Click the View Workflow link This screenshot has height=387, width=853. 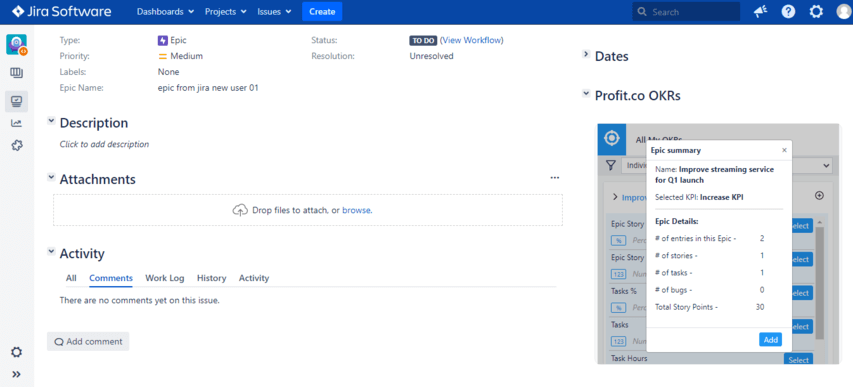[x=472, y=40]
